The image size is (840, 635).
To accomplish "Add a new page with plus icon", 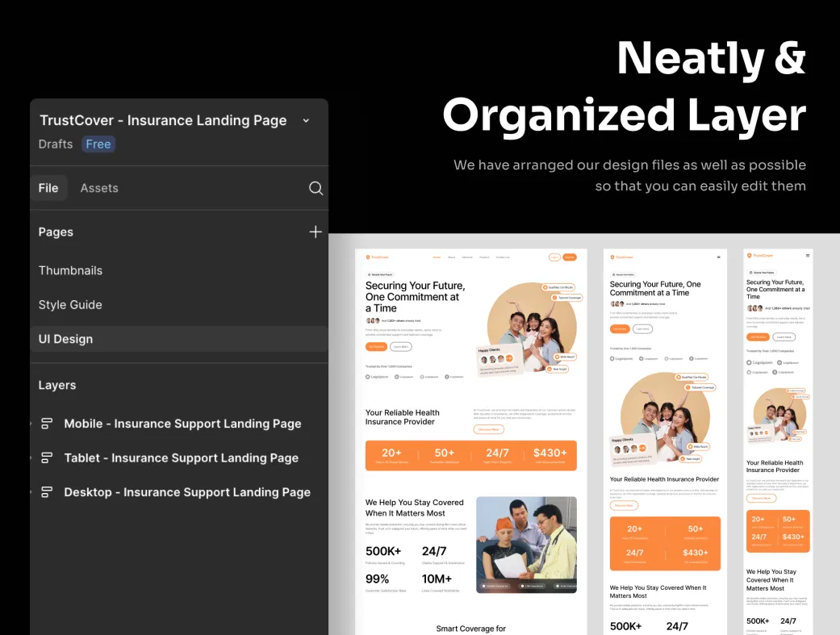I will coord(315,232).
